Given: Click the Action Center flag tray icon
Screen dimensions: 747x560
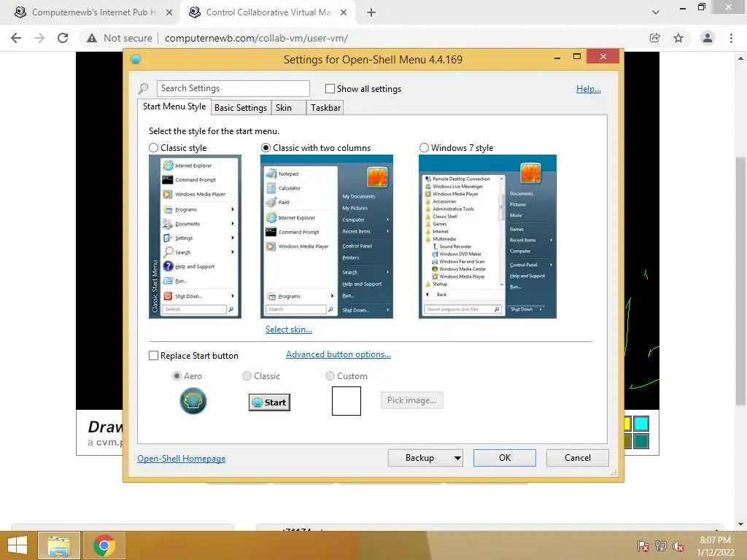Looking at the screenshot, I should coord(643,546).
